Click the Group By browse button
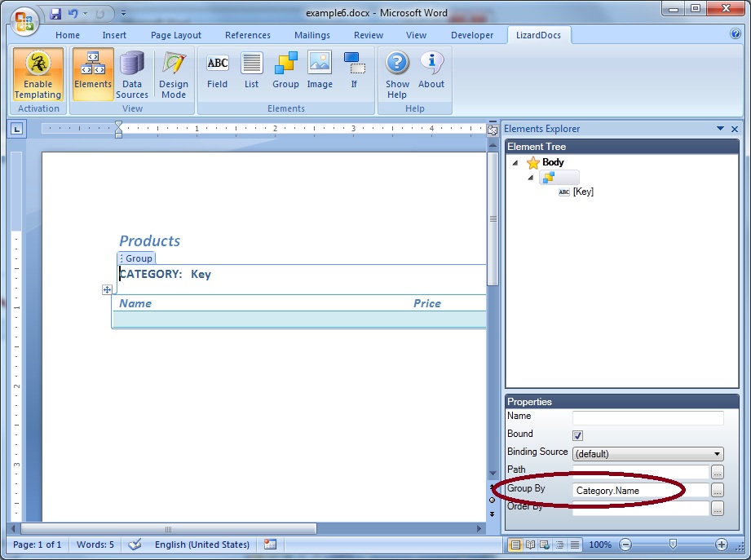The width and height of the screenshot is (751, 560). (718, 490)
